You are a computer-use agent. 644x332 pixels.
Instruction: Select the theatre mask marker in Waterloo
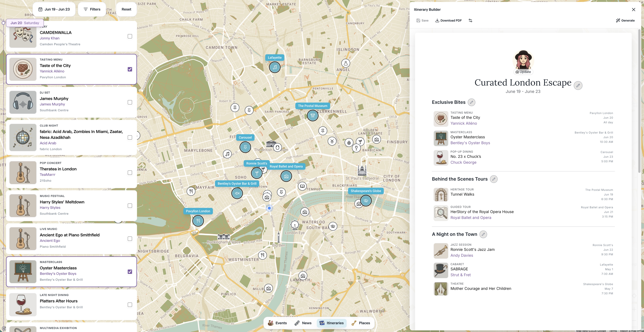pos(333,226)
